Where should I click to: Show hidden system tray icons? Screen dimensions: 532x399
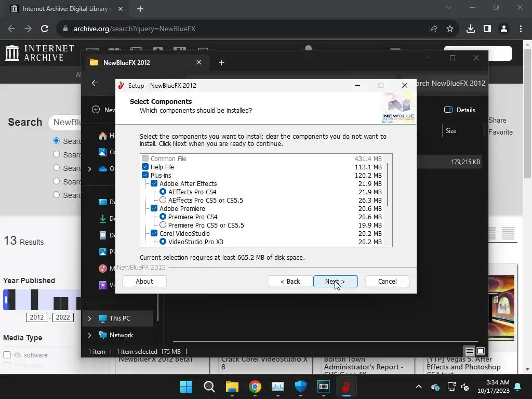419,387
